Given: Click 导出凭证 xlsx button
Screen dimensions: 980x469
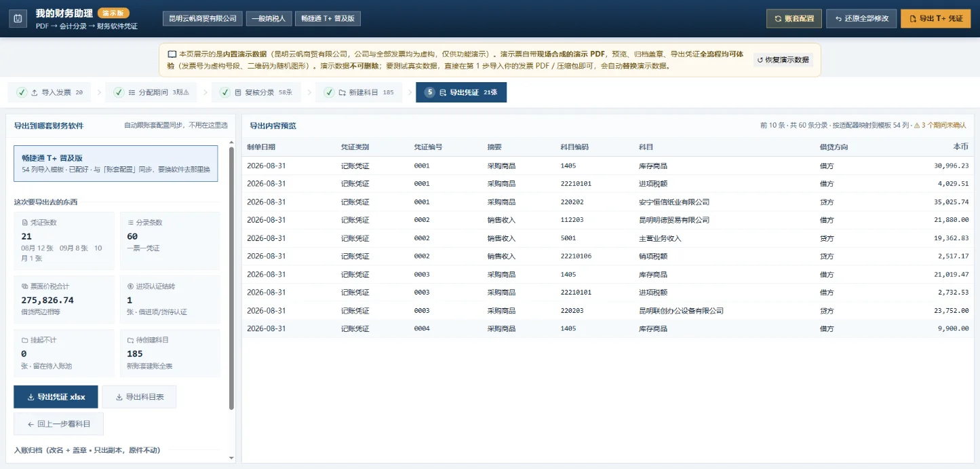Looking at the screenshot, I should click(x=56, y=397).
